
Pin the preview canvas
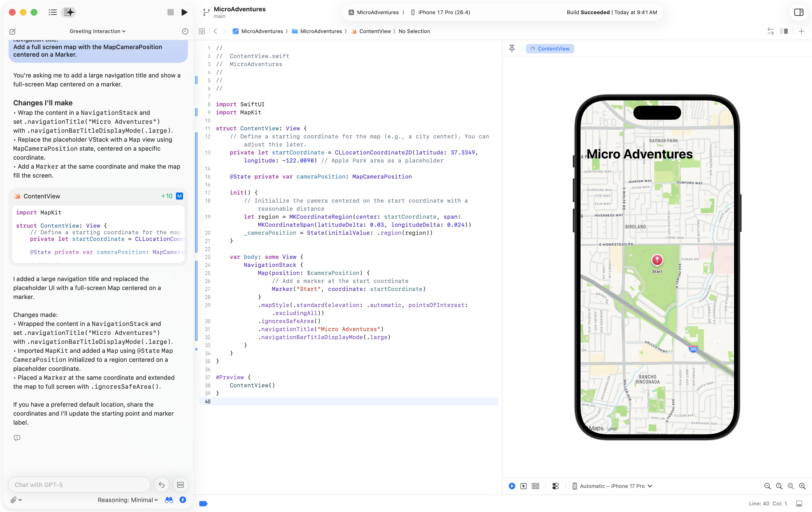[512, 49]
